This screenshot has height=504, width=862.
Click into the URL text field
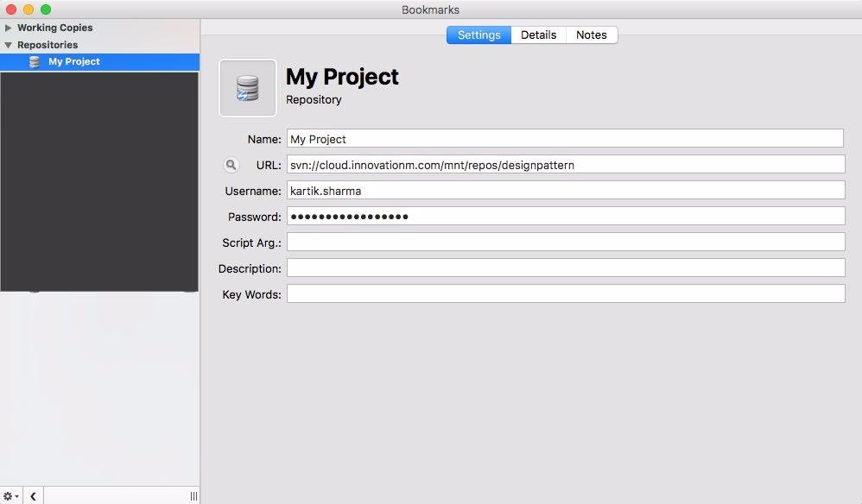point(565,165)
